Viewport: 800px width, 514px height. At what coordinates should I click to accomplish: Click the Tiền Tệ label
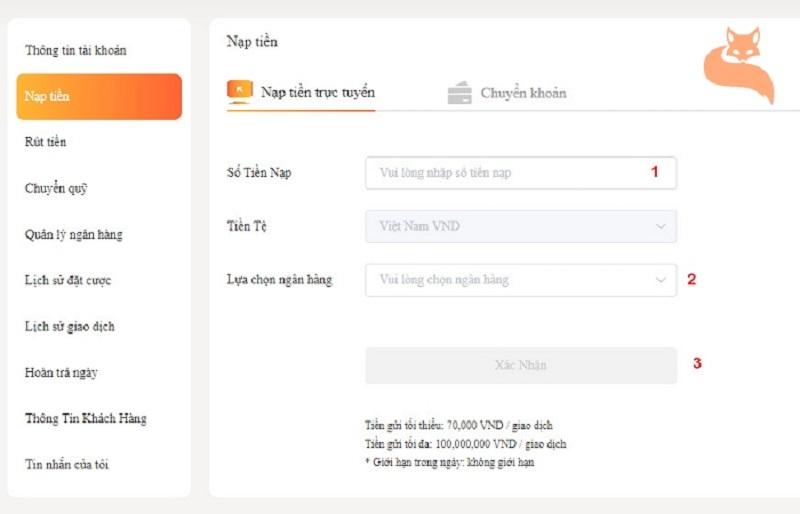(x=247, y=226)
